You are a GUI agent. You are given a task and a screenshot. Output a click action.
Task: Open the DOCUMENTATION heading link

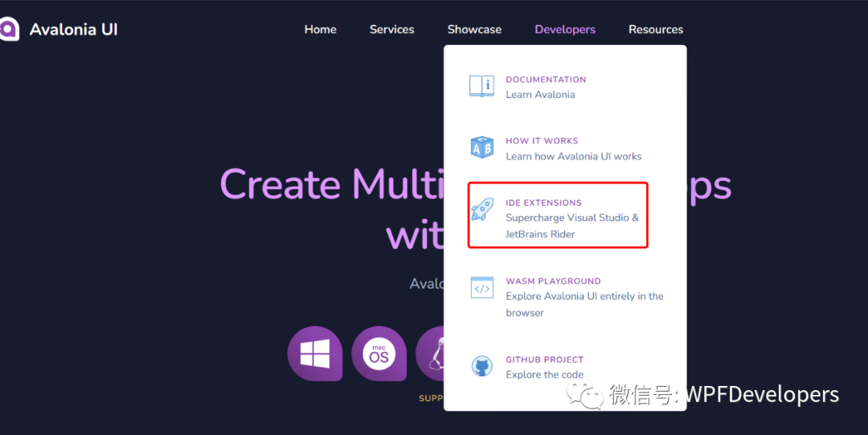coord(546,80)
